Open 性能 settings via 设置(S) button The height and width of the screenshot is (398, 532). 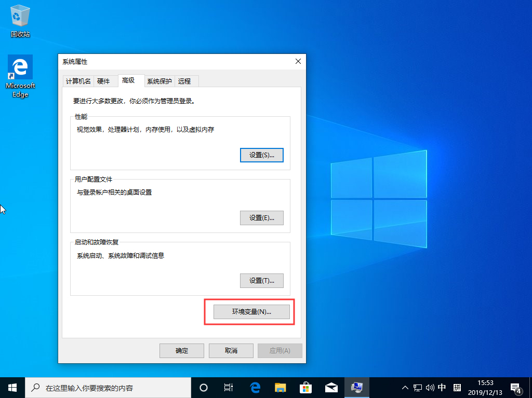point(261,155)
